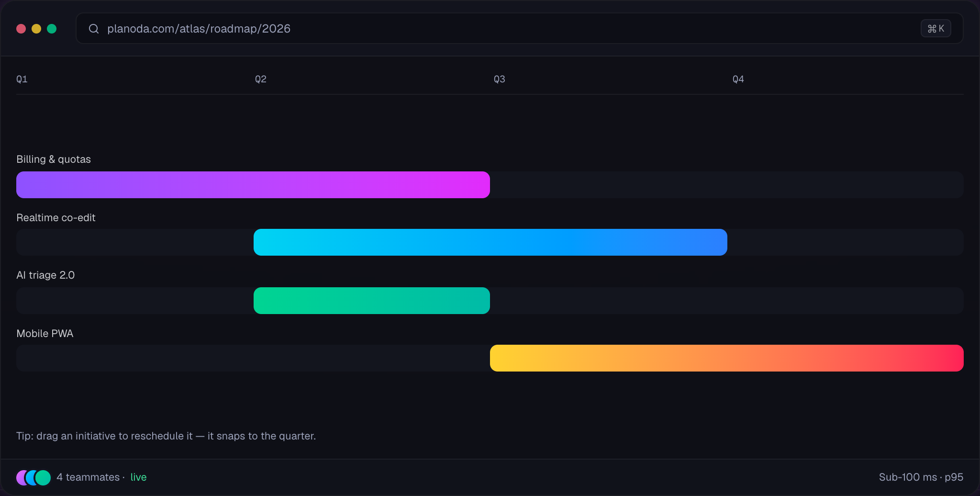Click the "Sub-100 ms · p95" latency text
The width and height of the screenshot is (980, 496).
click(x=921, y=477)
